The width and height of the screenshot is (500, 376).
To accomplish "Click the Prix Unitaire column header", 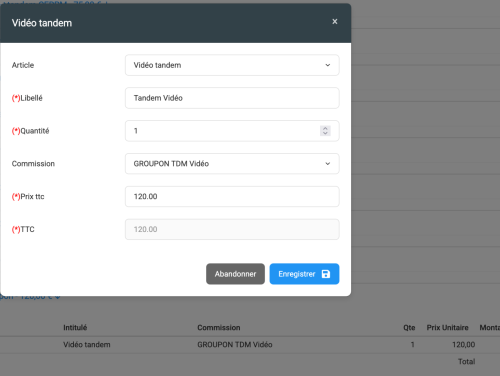I will click(x=447, y=328).
